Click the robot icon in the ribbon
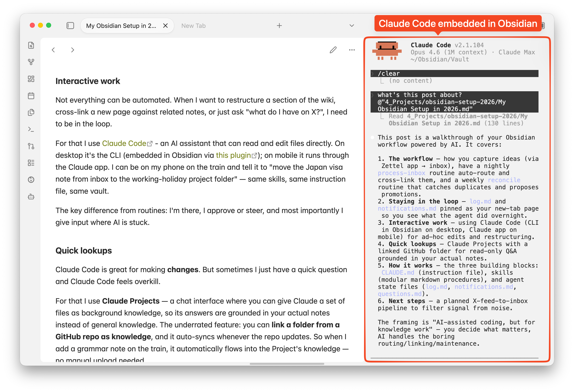The width and height of the screenshot is (574, 392). pyautogui.click(x=31, y=197)
